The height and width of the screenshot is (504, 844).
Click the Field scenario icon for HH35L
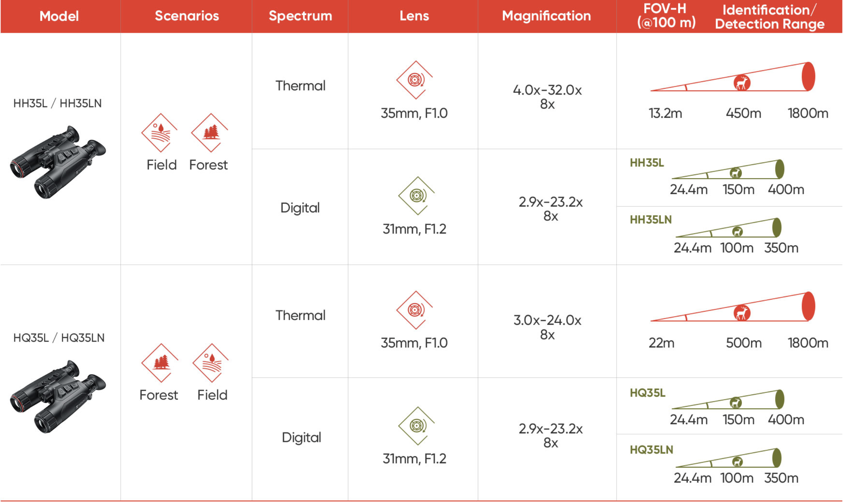(160, 133)
